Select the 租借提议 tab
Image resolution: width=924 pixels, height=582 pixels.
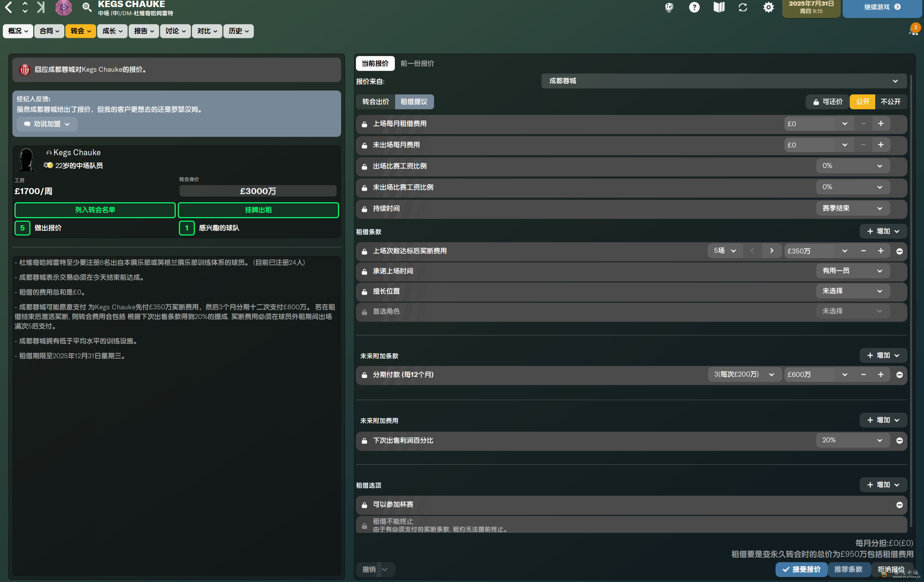(414, 102)
